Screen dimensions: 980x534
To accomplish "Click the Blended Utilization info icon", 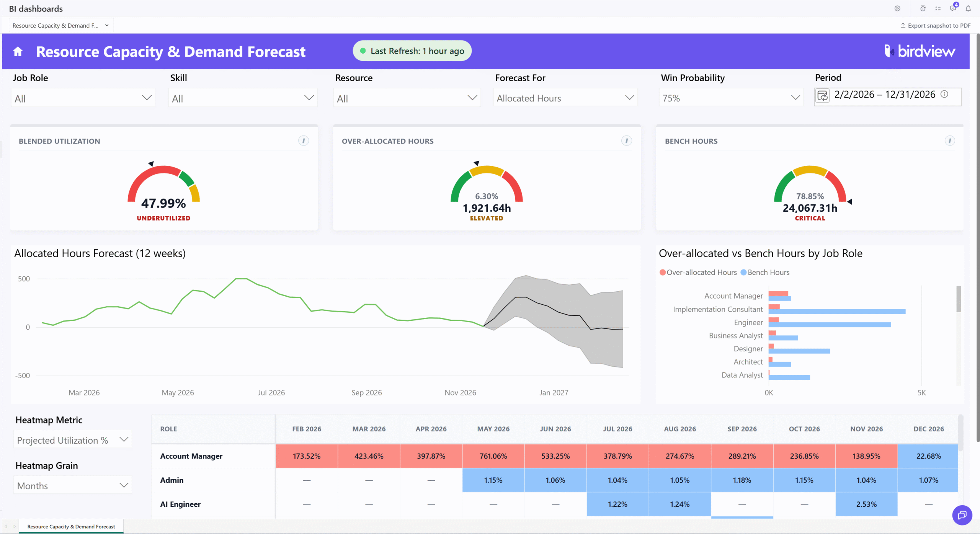I will click(x=304, y=141).
